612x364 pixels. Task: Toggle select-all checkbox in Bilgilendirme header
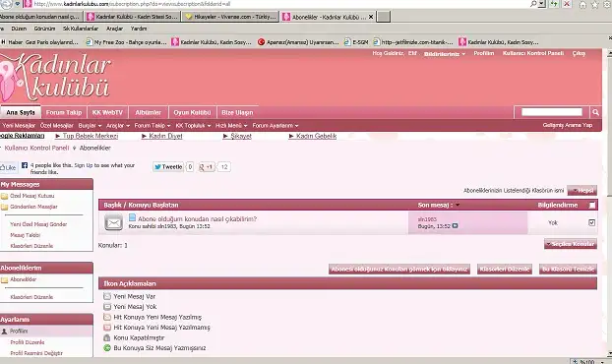tap(592, 206)
